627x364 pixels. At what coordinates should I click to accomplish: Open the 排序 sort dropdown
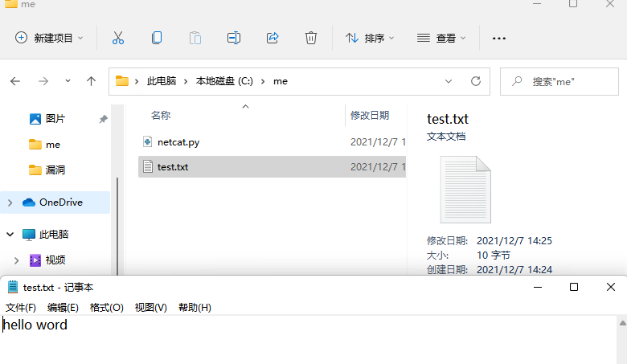point(370,38)
